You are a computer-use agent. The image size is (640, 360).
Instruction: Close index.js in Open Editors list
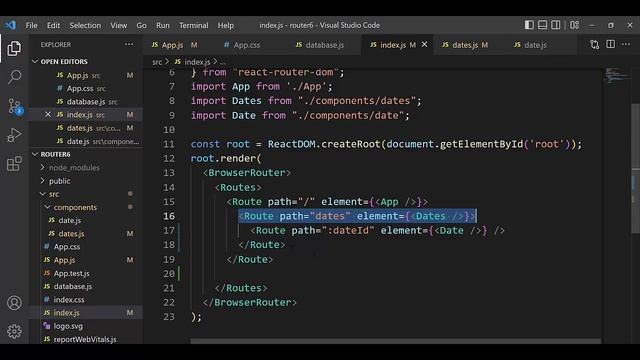point(48,115)
